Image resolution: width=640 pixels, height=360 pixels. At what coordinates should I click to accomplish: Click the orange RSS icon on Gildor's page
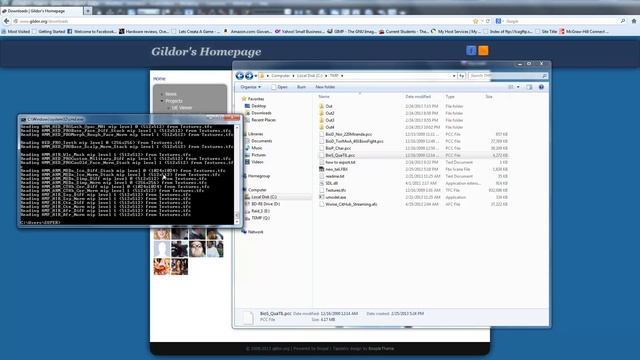483,51
